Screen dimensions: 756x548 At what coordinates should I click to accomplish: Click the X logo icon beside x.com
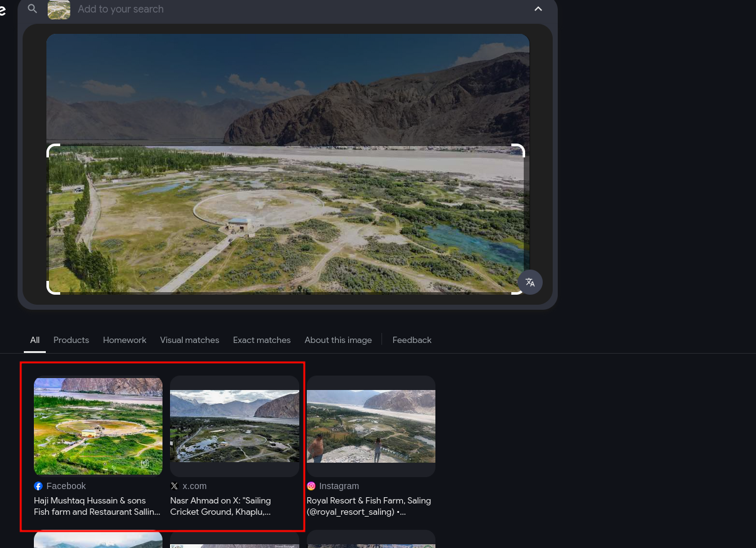174,486
